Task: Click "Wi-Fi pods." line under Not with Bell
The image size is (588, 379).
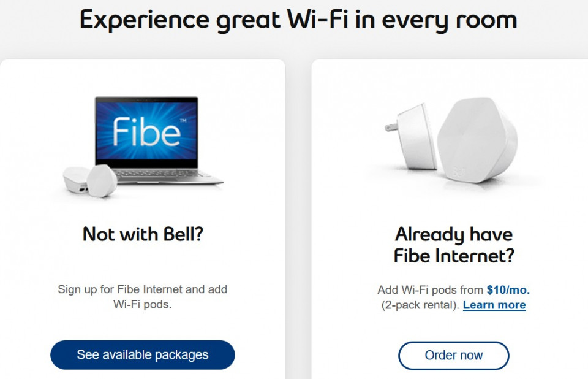Action: pos(143,304)
